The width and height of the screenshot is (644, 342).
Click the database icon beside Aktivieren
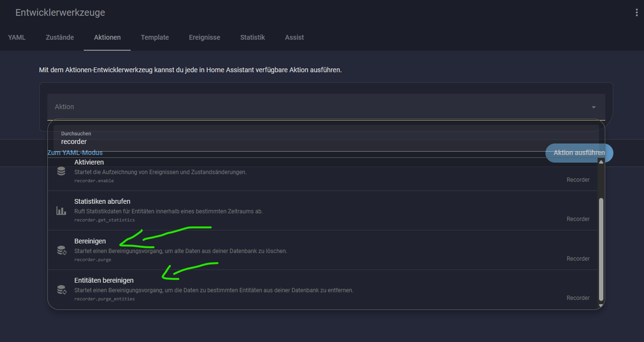61,171
